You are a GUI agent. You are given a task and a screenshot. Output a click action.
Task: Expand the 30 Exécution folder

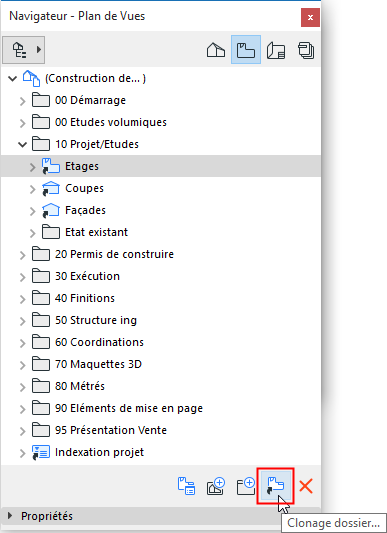22,277
